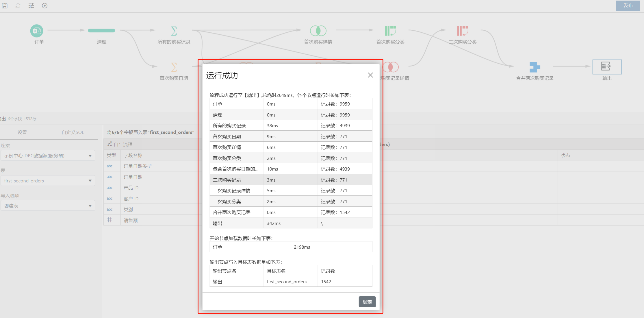Open the flow settings sliders icon
644x318 pixels.
[x=31, y=5]
